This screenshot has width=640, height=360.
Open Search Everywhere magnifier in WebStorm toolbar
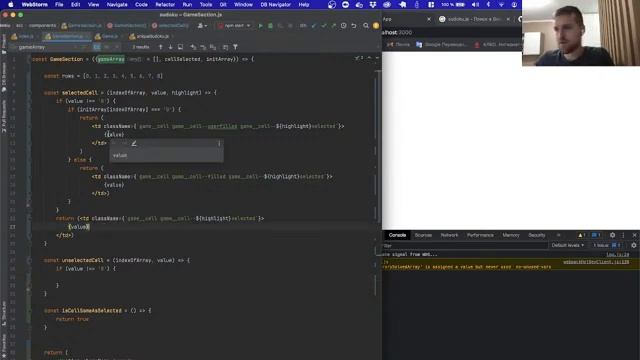coord(366,26)
